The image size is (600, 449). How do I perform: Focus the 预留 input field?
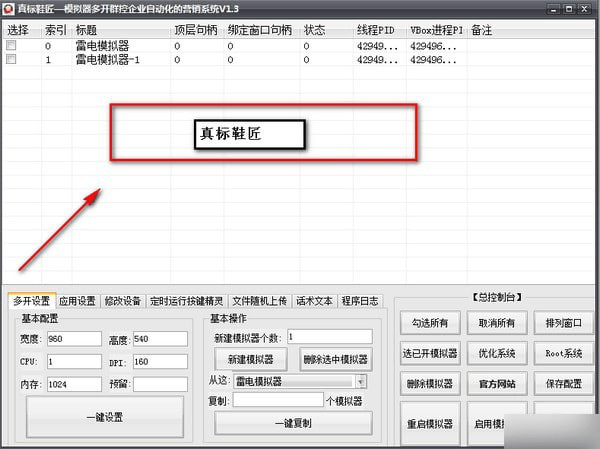pos(160,384)
